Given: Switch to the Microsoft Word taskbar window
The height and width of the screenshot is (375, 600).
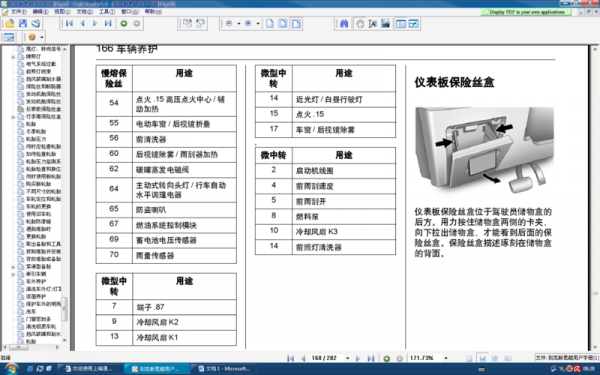Looking at the screenshot, I should (x=226, y=369).
